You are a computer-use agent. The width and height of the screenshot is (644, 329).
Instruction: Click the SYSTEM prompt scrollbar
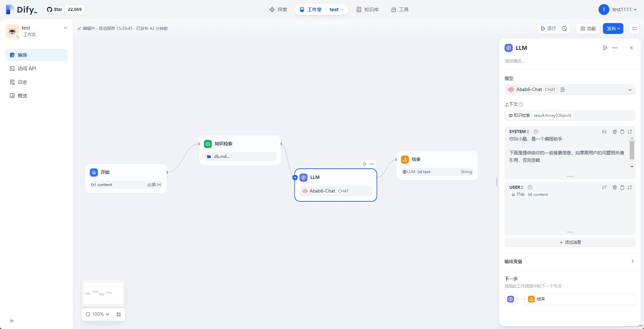[632, 150]
